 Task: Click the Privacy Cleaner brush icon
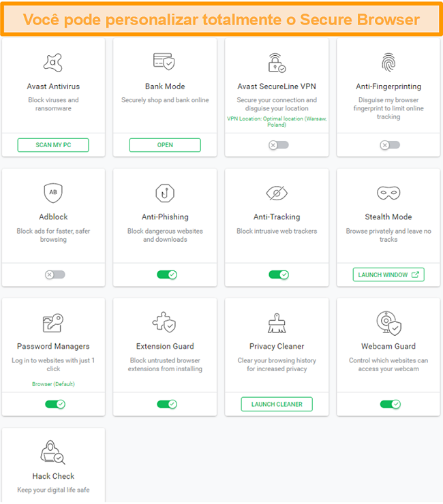pyautogui.click(x=277, y=323)
